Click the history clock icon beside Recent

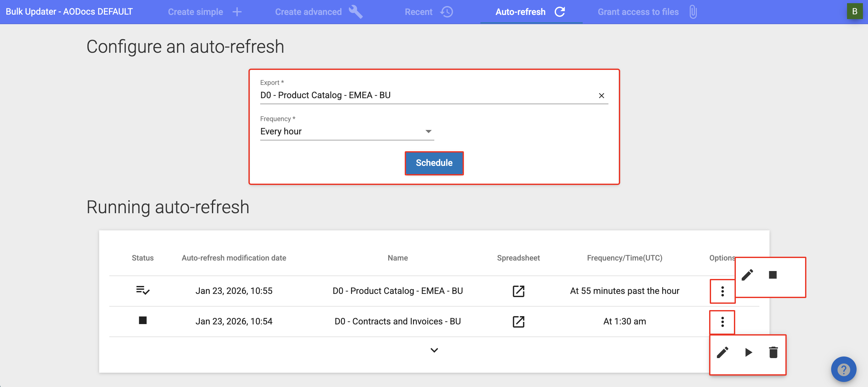click(x=446, y=12)
